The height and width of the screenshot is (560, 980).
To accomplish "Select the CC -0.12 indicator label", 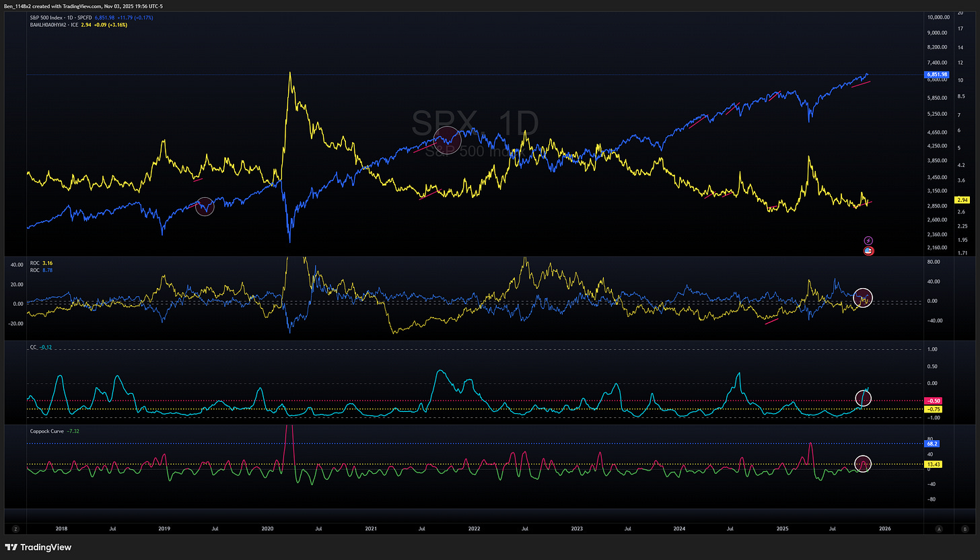I will (x=41, y=347).
